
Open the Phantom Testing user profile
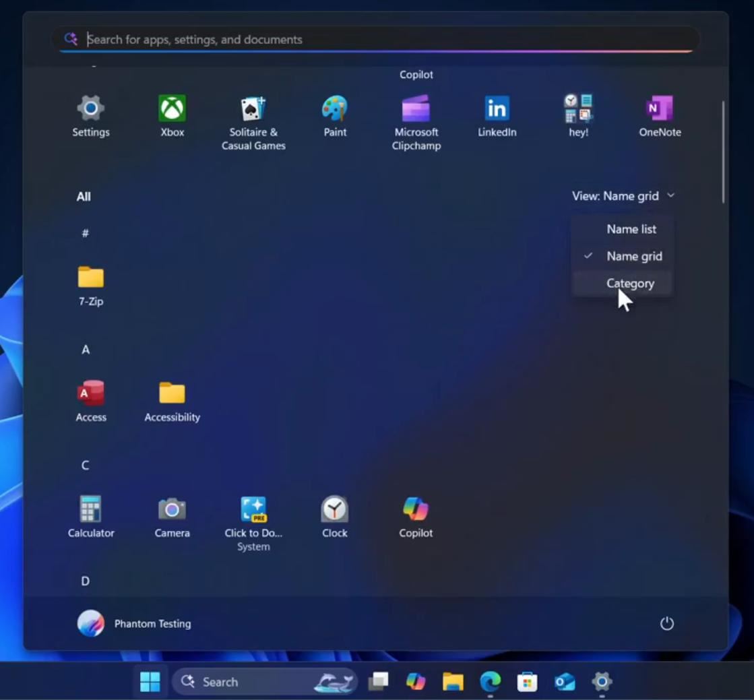coord(135,624)
